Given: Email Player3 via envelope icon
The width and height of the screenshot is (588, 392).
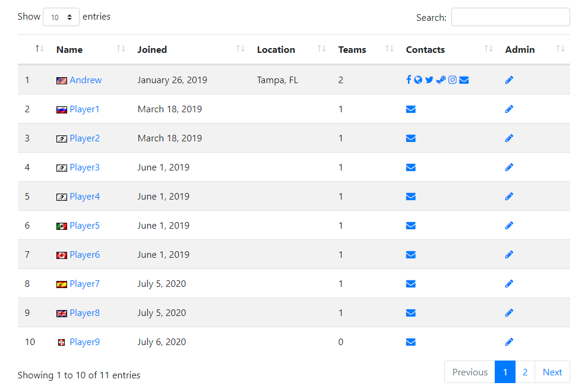Looking at the screenshot, I should (x=410, y=167).
